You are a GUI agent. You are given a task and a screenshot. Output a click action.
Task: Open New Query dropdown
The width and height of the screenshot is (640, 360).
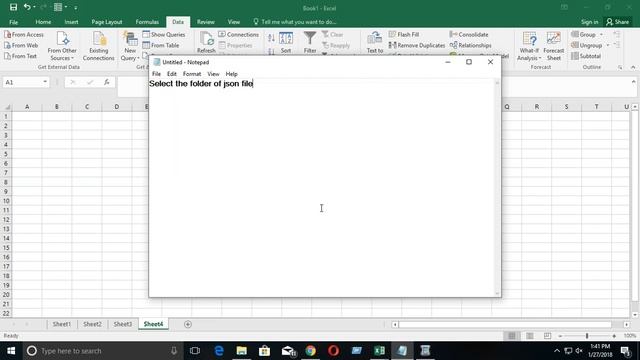[130, 46]
